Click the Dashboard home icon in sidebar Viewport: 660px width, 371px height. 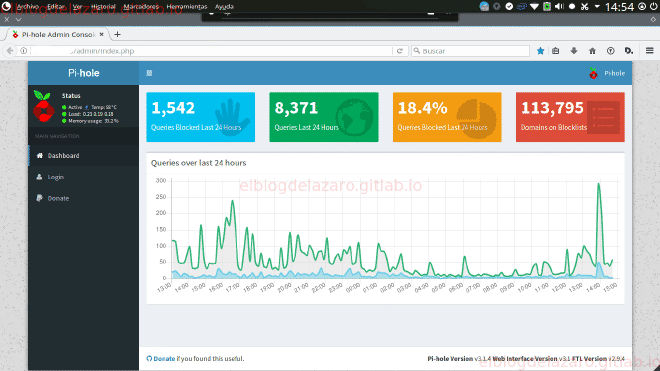40,155
